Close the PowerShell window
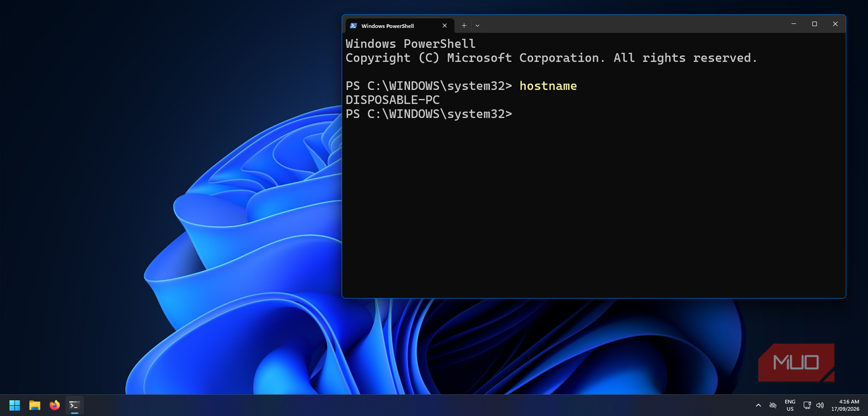Viewport: 868px width, 416px height. coord(835,24)
